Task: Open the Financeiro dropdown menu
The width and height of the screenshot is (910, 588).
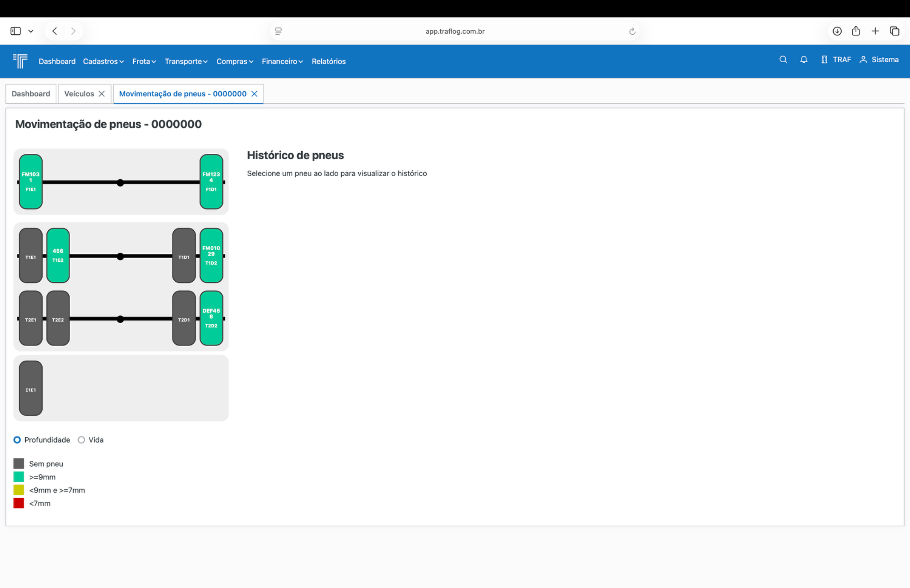Action: [x=282, y=61]
